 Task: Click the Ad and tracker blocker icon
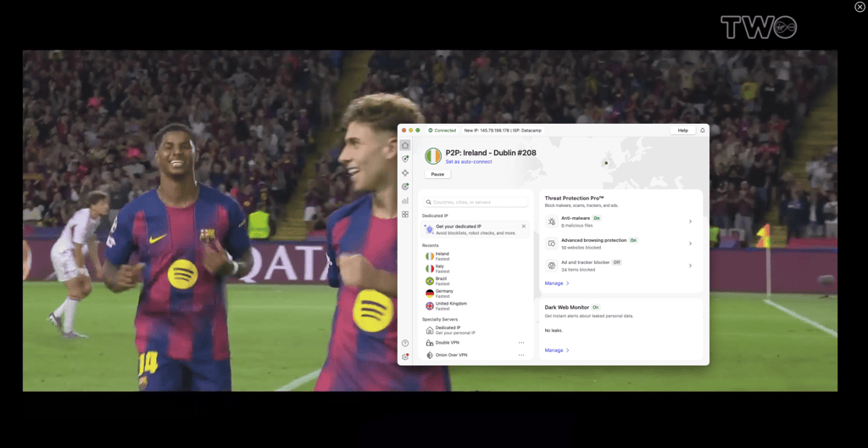pos(551,266)
